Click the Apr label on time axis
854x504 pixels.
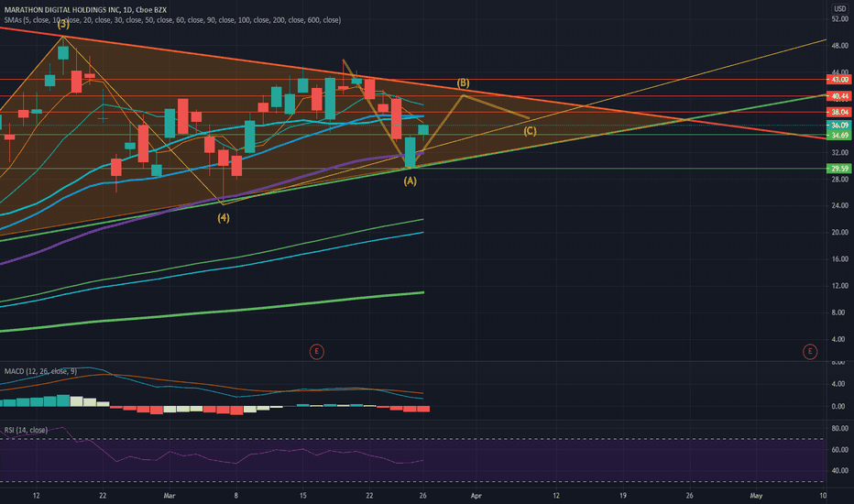pyautogui.click(x=476, y=495)
